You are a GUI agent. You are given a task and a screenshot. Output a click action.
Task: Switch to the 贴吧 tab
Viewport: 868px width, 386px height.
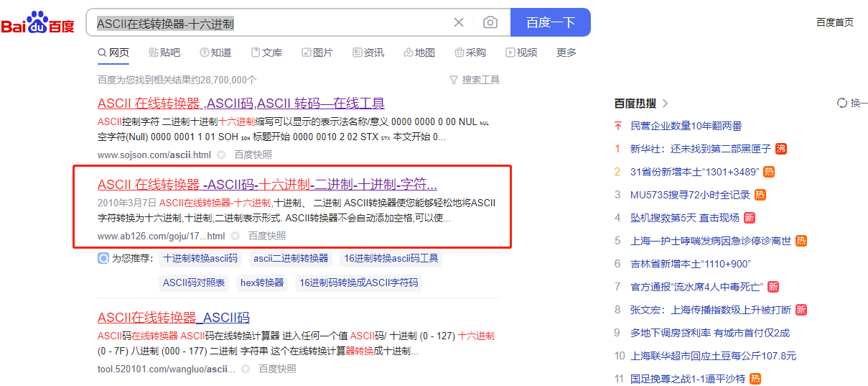(x=164, y=52)
